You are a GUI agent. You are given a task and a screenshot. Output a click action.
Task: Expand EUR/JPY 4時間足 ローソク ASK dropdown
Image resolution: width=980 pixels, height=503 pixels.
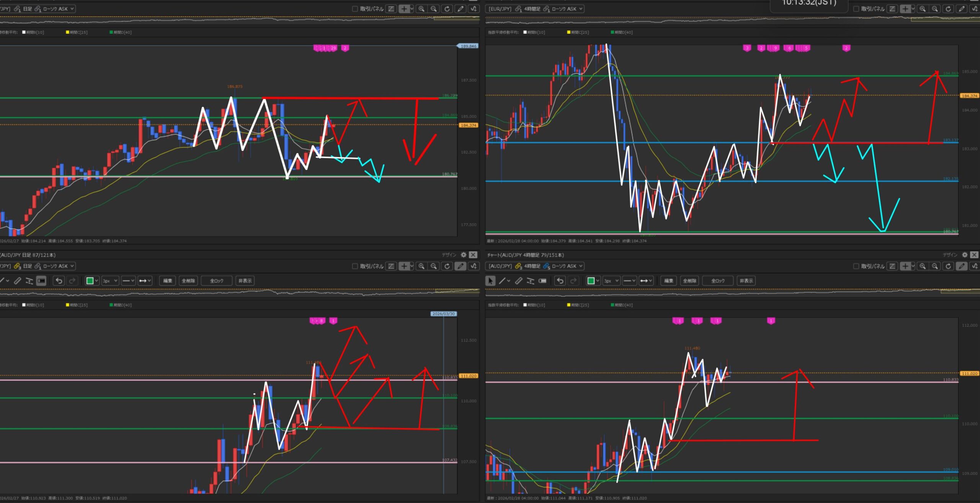click(581, 8)
